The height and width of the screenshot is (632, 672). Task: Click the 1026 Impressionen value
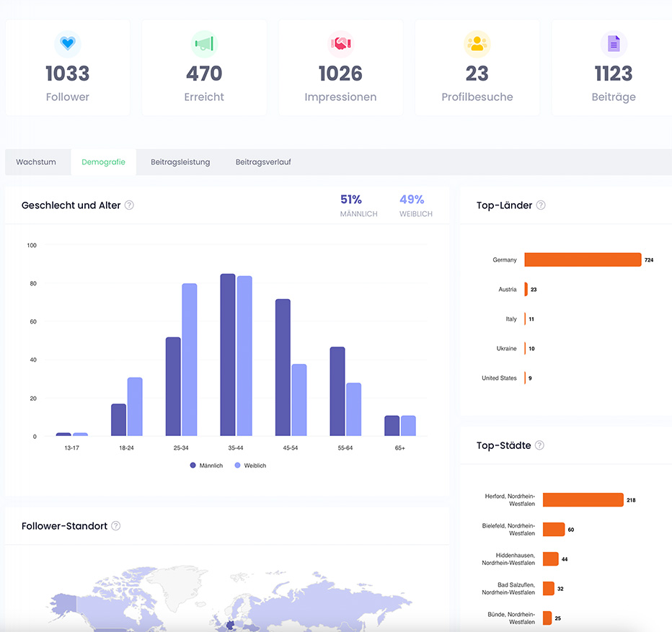pyautogui.click(x=341, y=74)
